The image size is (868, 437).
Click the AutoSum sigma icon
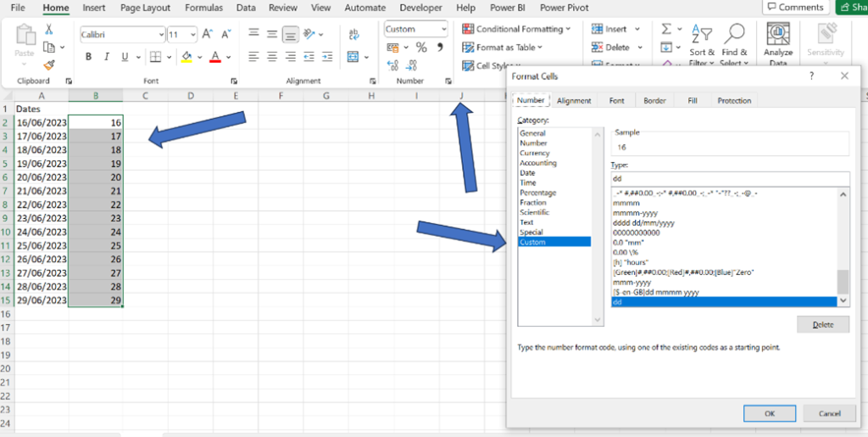pyautogui.click(x=666, y=29)
